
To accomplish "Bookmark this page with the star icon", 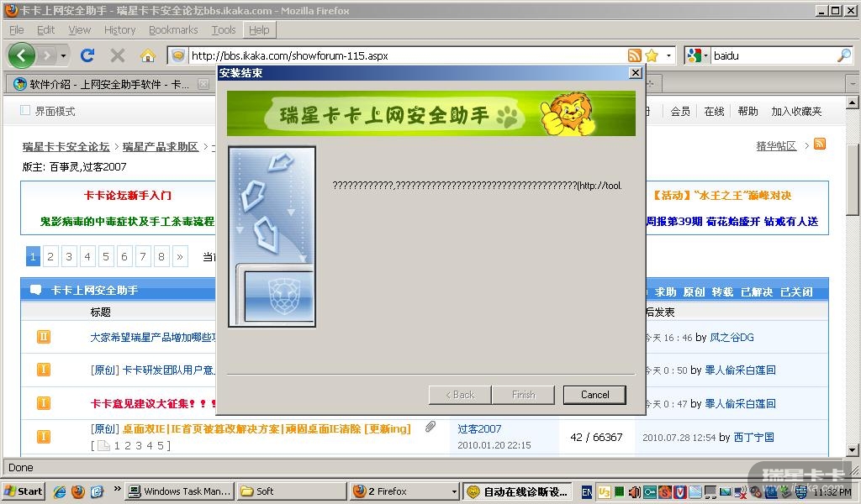I will coord(652,55).
